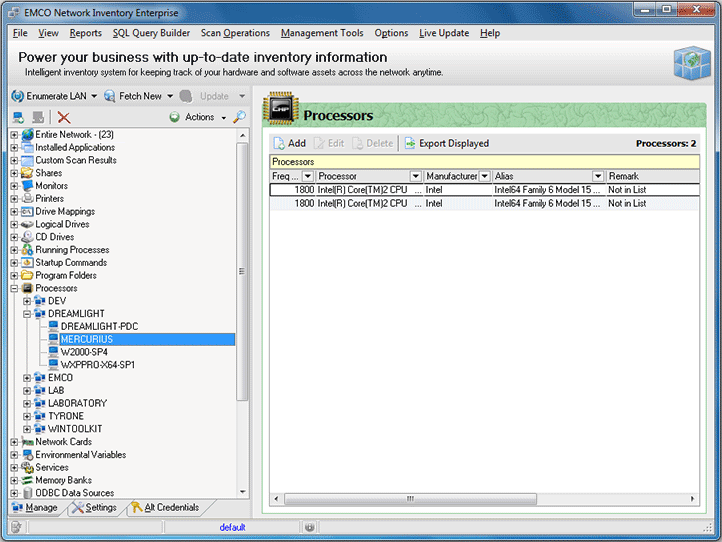Image resolution: width=722 pixels, height=542 pixels.
Task: Click the globe cube icon in the banner
Action: pos(691,64)
